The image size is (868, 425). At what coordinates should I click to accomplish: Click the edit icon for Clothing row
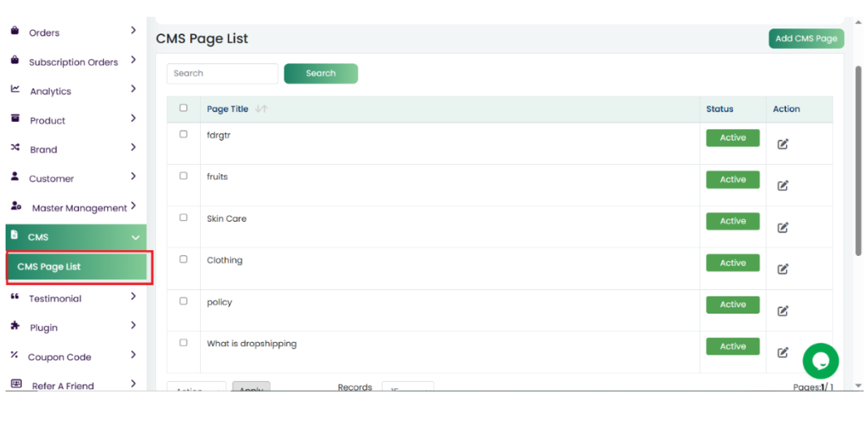783,269
